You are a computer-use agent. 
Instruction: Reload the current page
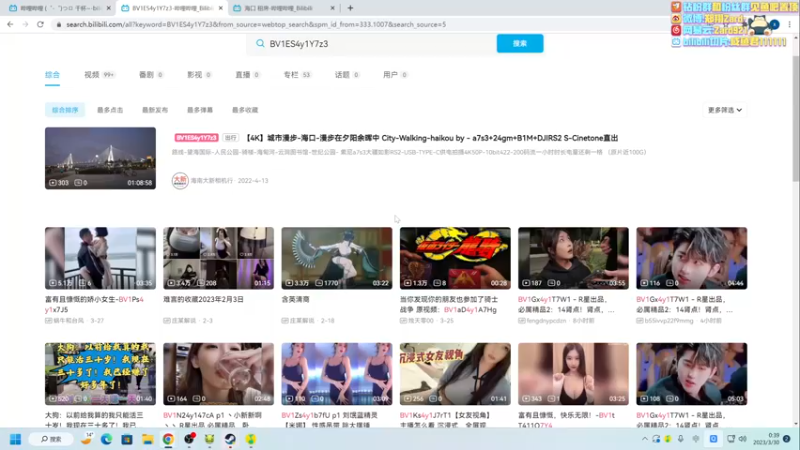(40, 24)
